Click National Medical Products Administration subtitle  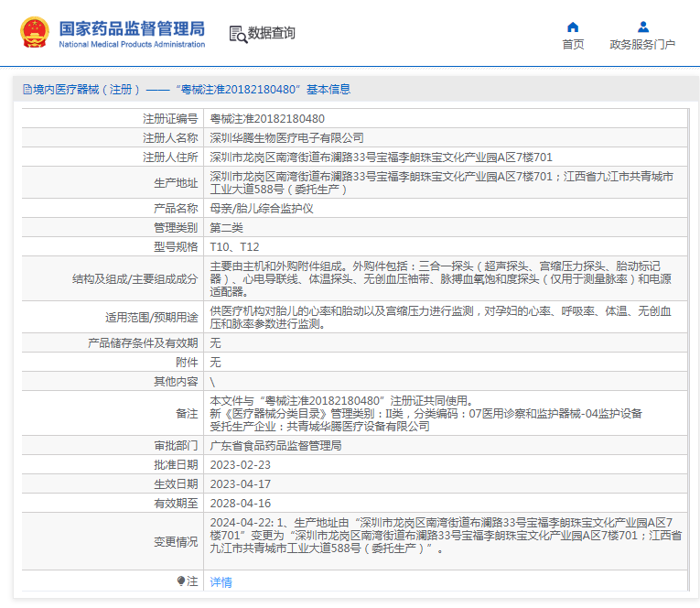point(132,44)
